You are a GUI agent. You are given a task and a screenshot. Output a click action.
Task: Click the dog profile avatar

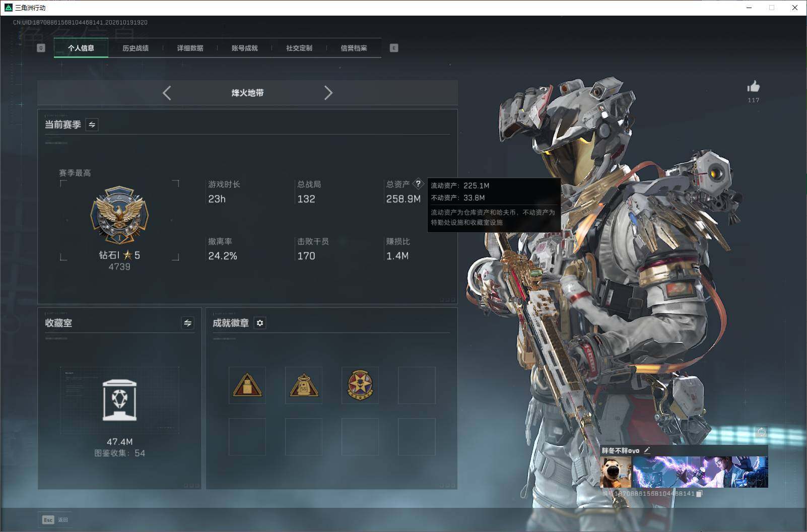tap(617, 472)
